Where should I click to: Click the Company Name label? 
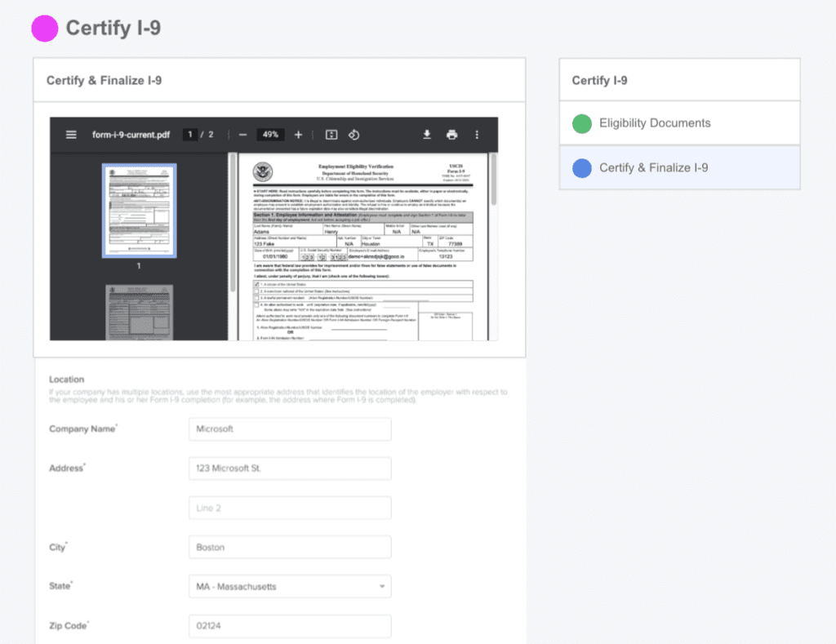(83, 429)
